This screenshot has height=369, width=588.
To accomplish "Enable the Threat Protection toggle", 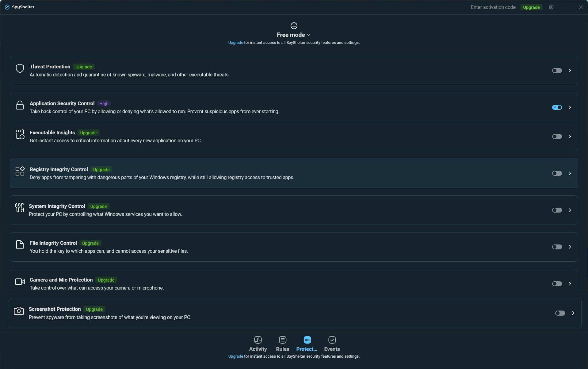I will pos(557,71).
